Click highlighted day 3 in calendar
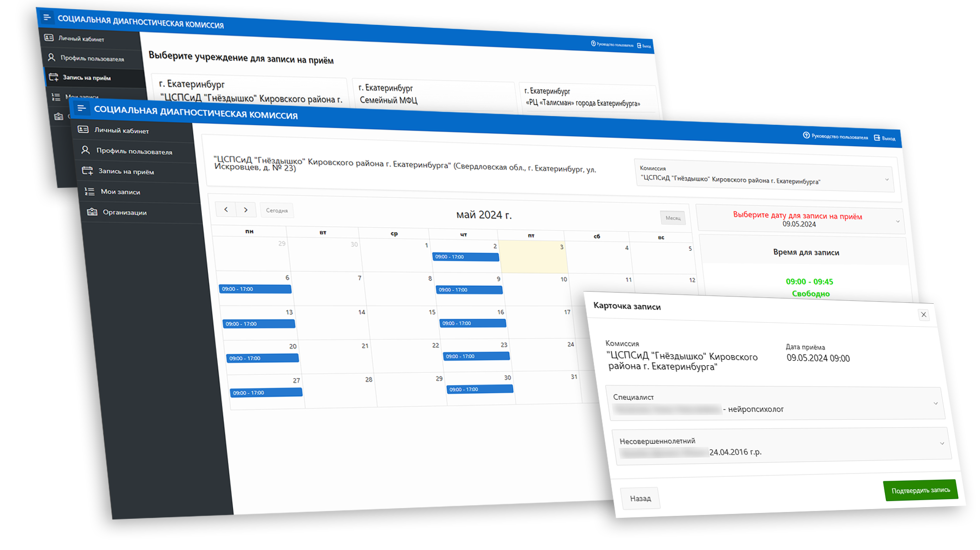 534,256
